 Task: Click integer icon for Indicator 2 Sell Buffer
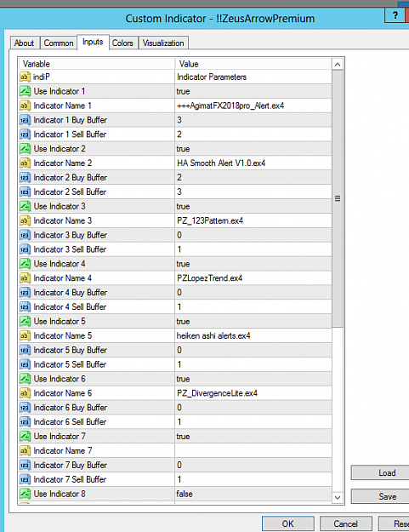point(25,192)
